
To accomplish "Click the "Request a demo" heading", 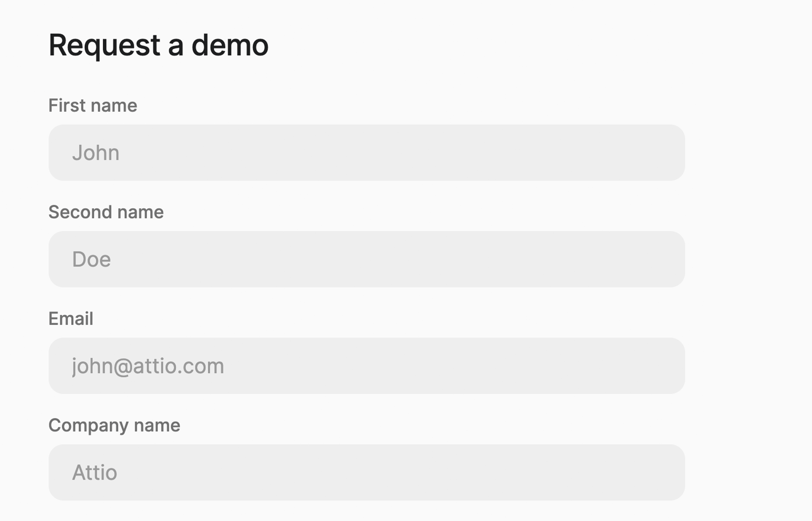I will (x=158, y=45).
